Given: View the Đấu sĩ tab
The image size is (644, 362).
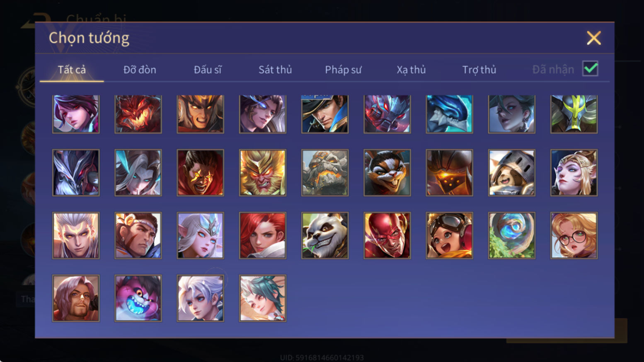Looking at the screenshot, I should pyautogui.click(x=208, y=70).
